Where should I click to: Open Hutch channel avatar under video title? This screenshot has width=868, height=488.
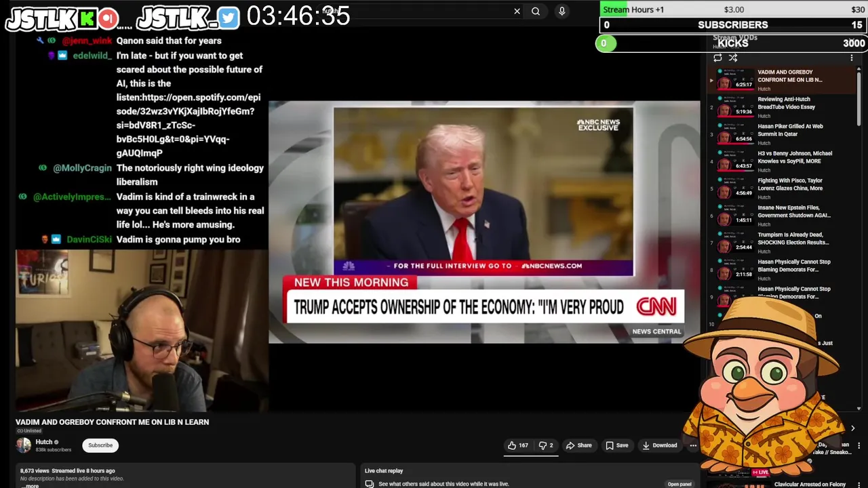coord(24,445)
